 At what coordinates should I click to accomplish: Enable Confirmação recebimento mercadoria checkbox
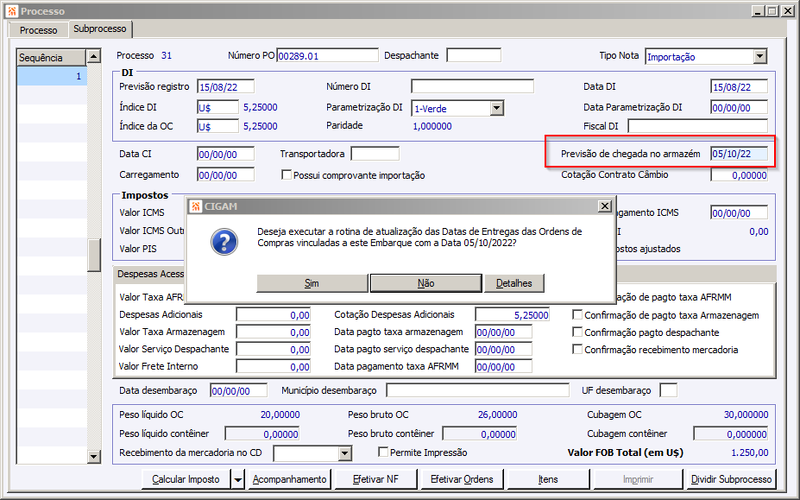(x=577, y=349)
